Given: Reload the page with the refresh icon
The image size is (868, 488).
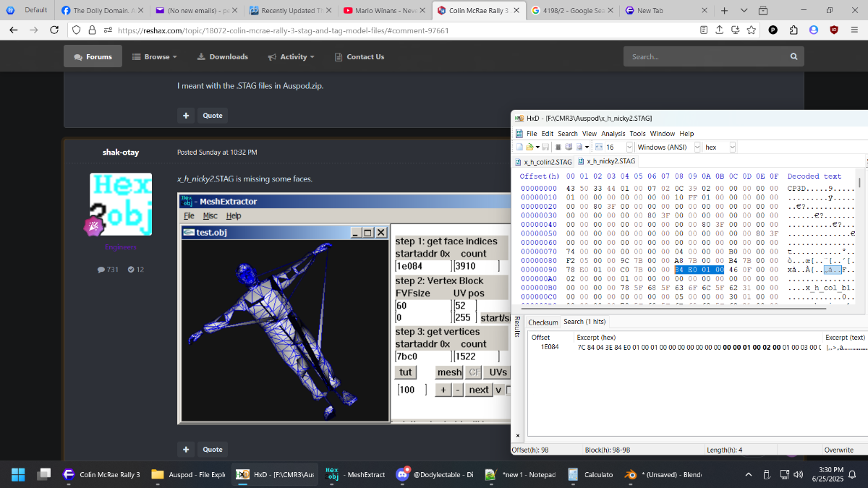Looking at the screenshot, I should (x=54, y=30).
